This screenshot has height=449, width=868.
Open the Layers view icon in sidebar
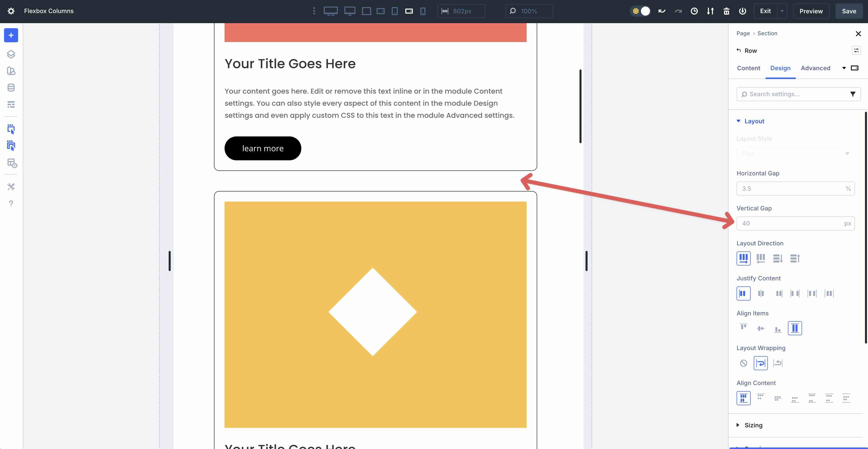11,54
